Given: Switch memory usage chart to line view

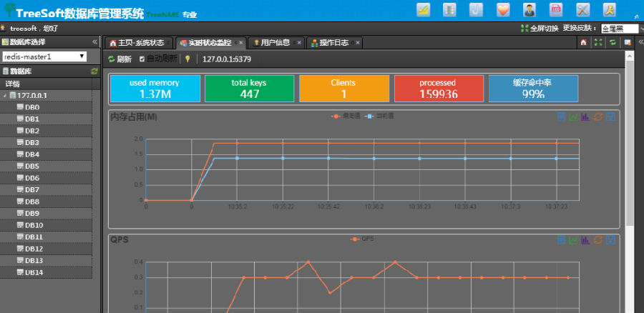Looking at the screenshot, I should [x=573, y=117].
